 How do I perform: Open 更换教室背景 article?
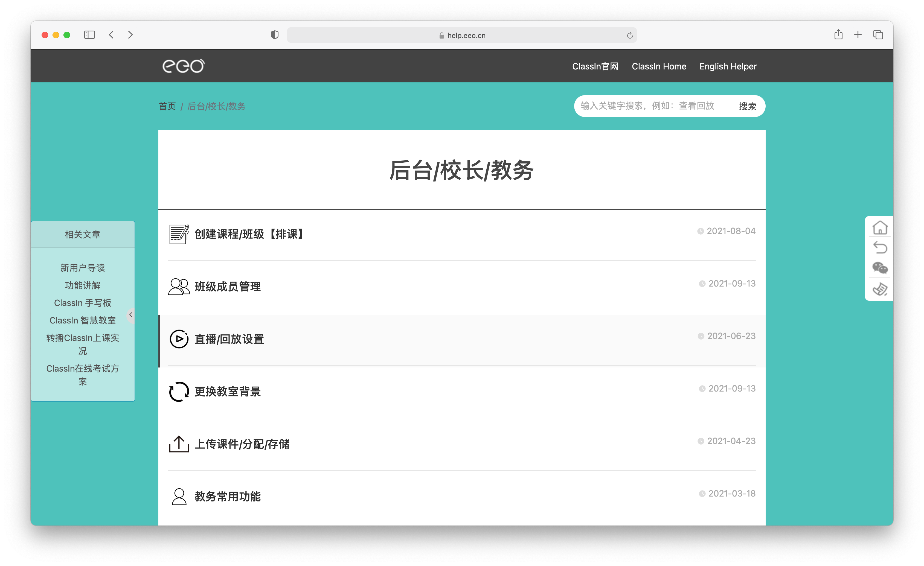228,391
